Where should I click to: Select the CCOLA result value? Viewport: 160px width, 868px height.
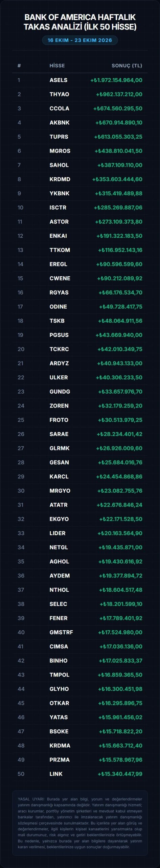click(118, 108)
